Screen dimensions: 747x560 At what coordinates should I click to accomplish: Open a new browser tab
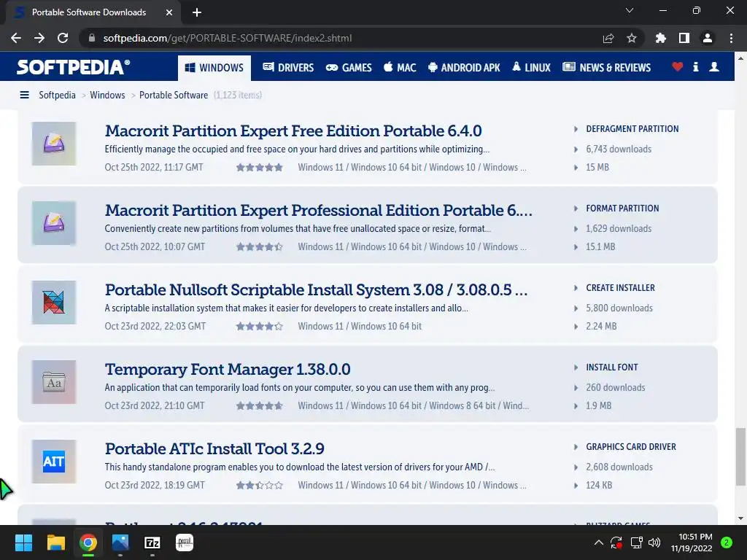tap(197, 12)
